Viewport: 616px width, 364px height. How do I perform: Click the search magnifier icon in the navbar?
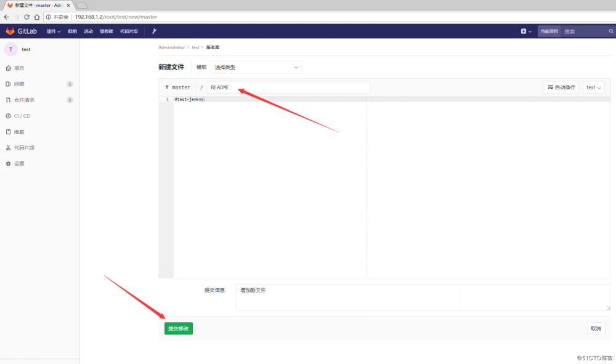(610, 31)
